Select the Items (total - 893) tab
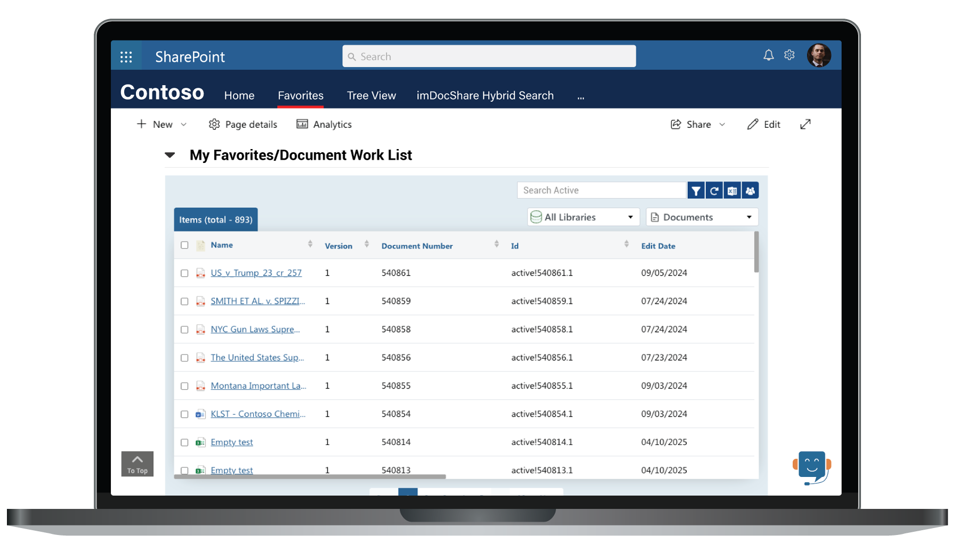 (x=216, y=220)
